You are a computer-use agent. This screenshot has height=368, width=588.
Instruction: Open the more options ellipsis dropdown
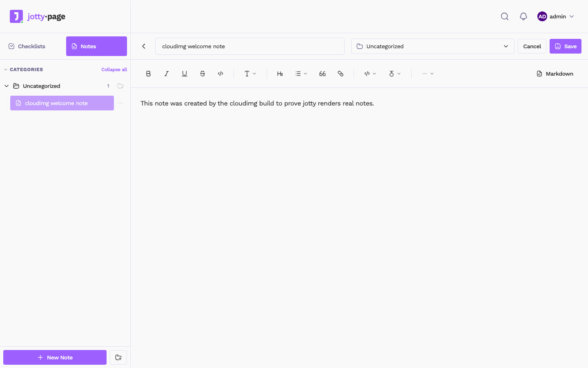pos(428,74)
